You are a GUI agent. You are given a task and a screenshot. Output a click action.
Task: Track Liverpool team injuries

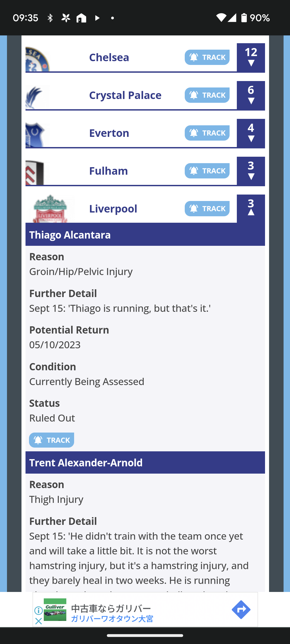(207, 208)
